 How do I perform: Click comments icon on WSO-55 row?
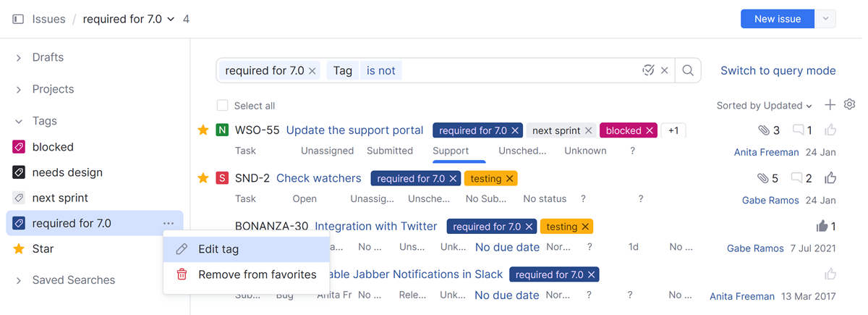[x=798, y=130]
